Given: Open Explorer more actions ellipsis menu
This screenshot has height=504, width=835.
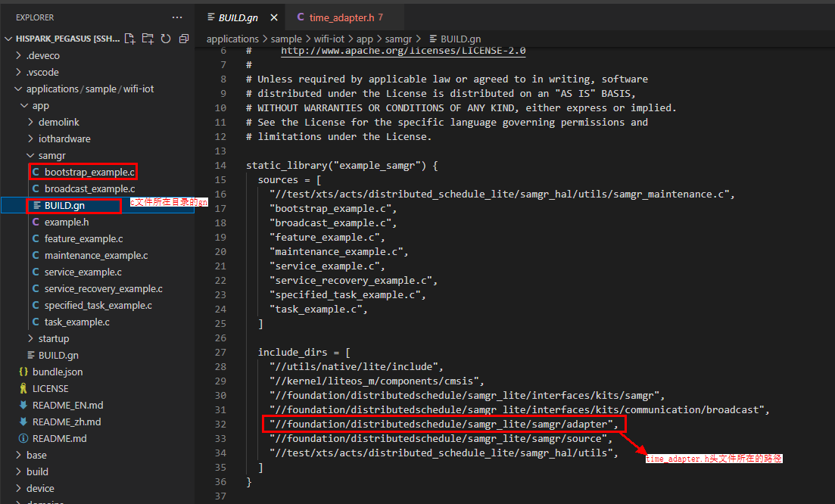Looking at the screenshot, I should point(177,17).
